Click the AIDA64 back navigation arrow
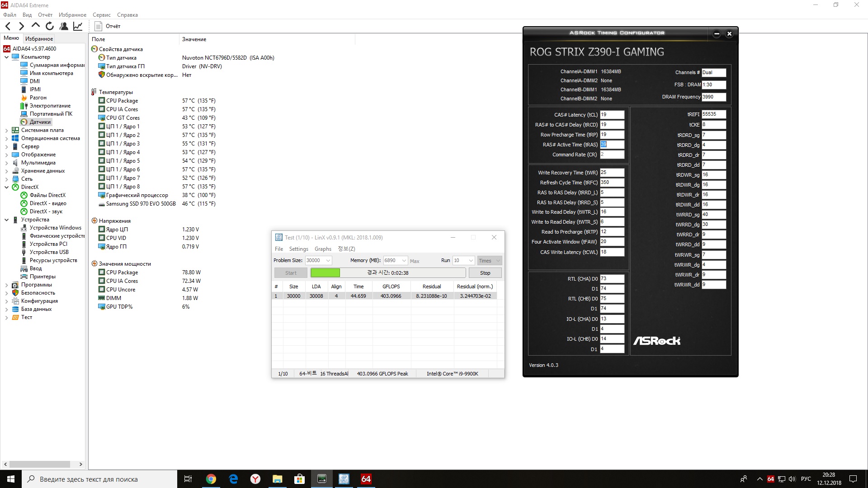Viewport: 868px width, 488px height. click(x=8, y=26)
